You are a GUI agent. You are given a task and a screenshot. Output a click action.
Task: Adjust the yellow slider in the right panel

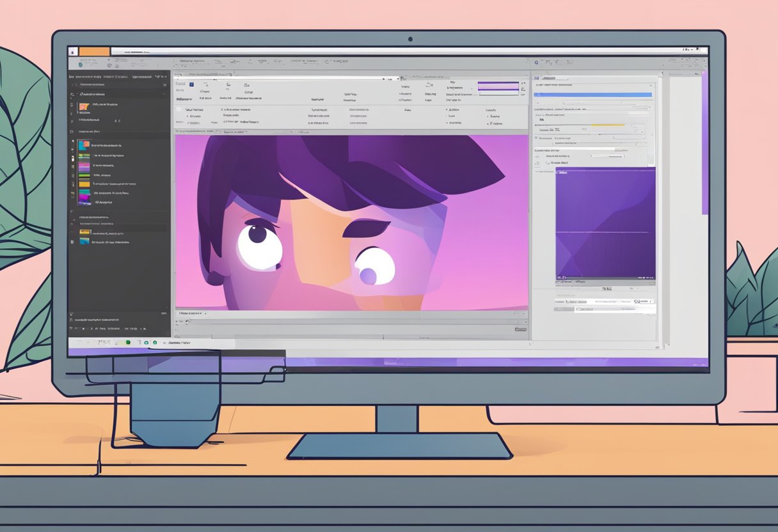tap(608, 125)
